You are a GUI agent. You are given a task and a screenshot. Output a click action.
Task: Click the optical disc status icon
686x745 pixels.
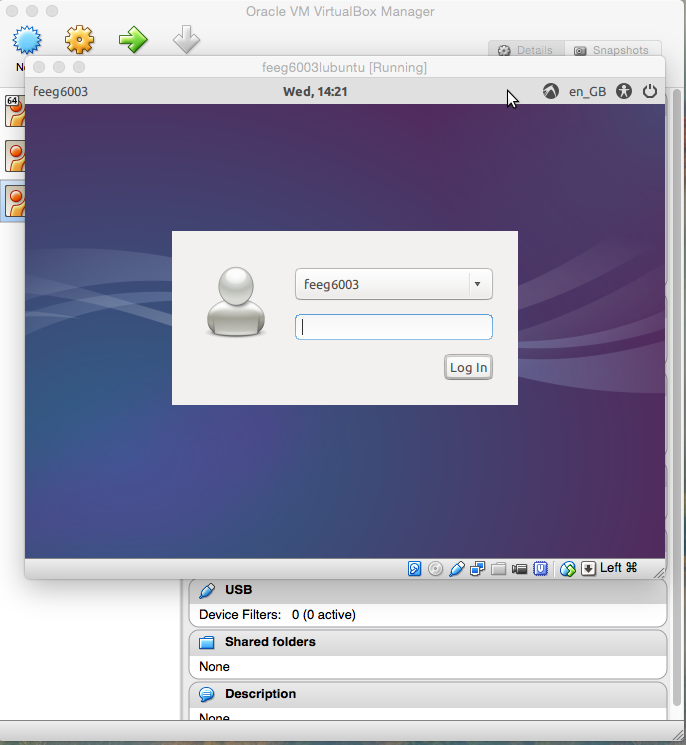tap(435, 569)
